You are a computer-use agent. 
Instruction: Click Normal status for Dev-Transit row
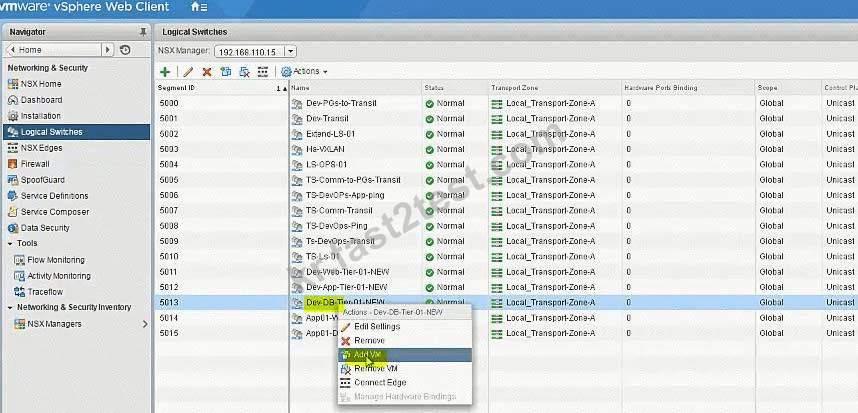click(450, 118)
